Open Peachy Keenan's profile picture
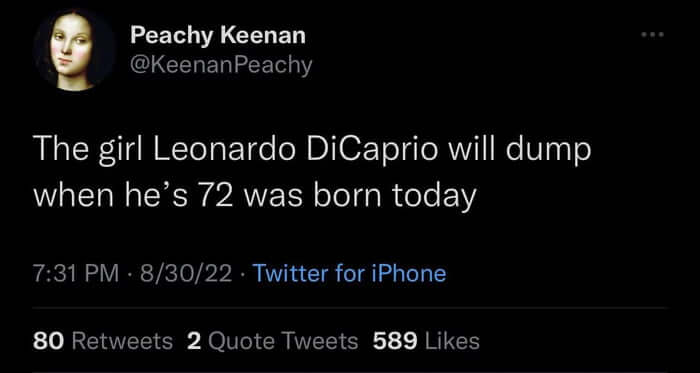 pyautogui.click(x=71, y=51)
